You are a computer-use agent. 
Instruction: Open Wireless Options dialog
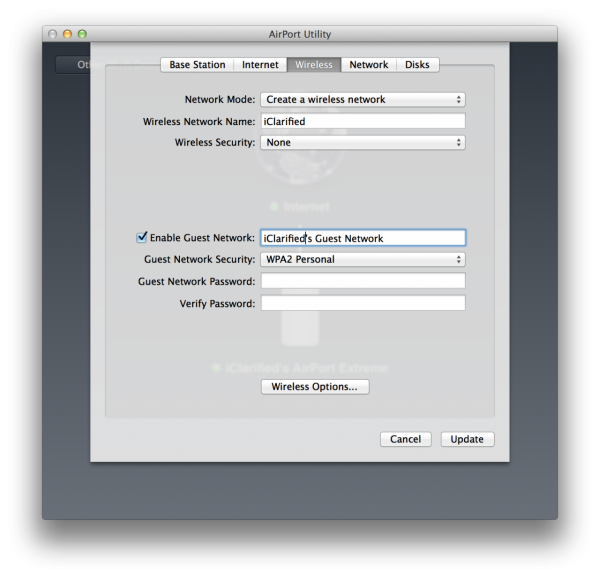pyautogui.click(x=315, y=387)
